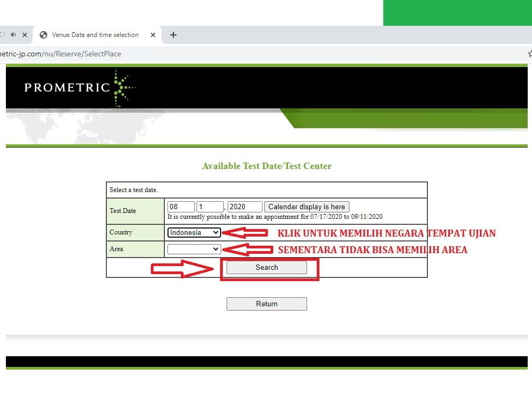The width and height of the screenshot is (532, 412).
Task: Open the empty Area dropdown
Action: [194, 249]
